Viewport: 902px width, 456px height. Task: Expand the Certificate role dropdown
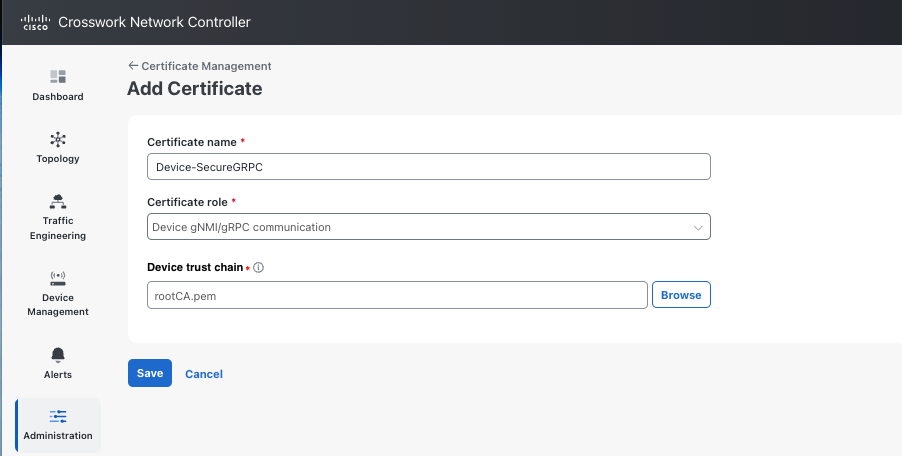click(x=429, y=227)
